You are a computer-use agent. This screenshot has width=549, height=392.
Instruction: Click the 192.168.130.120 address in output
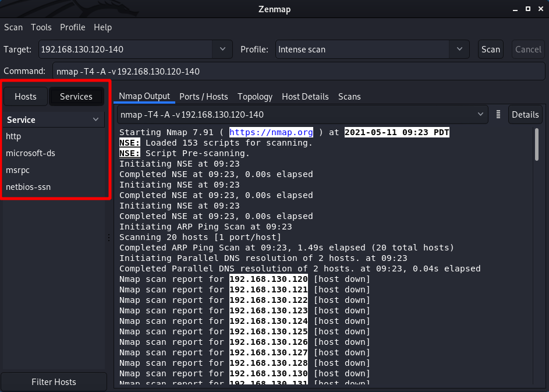point(268,279)
